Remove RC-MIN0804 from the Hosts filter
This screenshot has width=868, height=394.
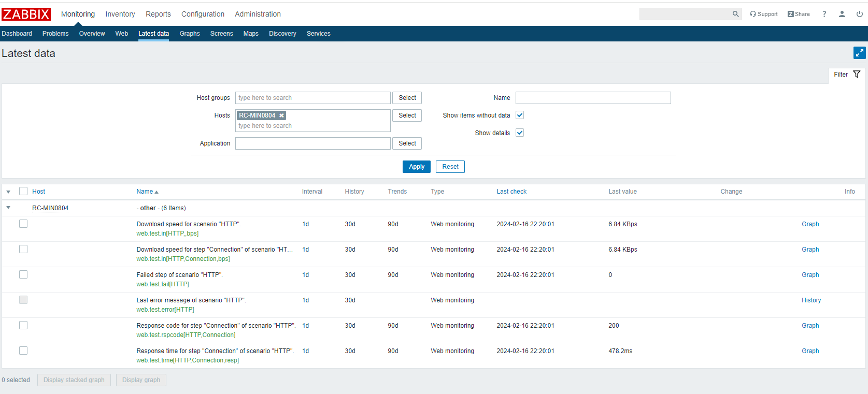281,115
